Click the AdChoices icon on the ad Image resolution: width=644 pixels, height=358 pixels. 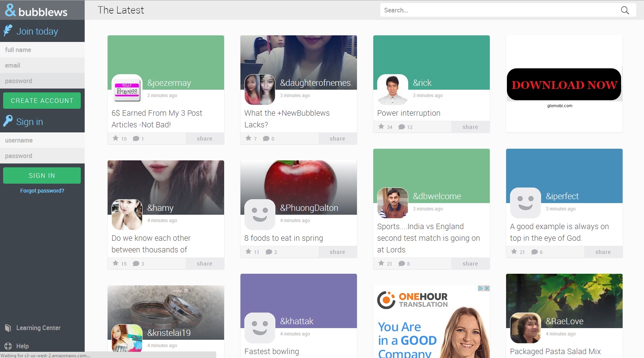[481, 288]
